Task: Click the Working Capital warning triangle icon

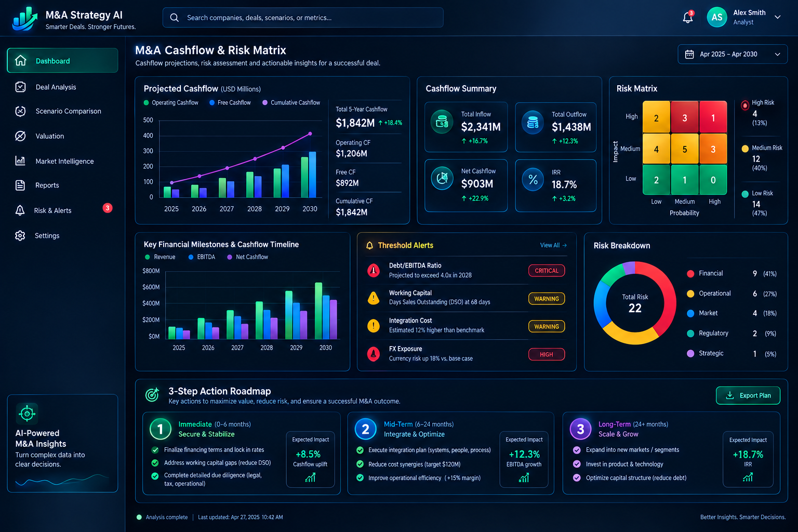Action: (373, 298)
